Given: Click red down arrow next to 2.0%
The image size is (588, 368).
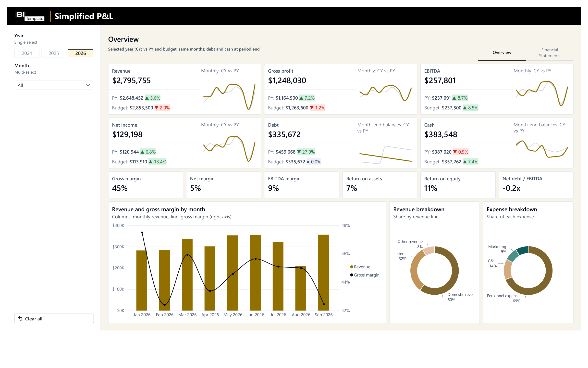Looking at the screenshot, I should [157, 108].
